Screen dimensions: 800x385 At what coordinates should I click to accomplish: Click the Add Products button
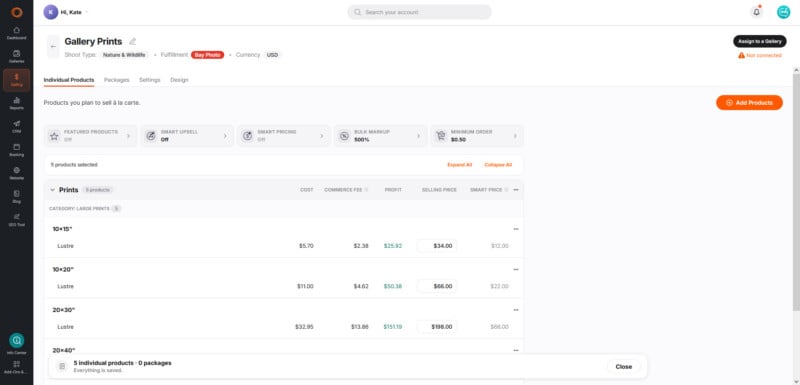coord(749,102)
